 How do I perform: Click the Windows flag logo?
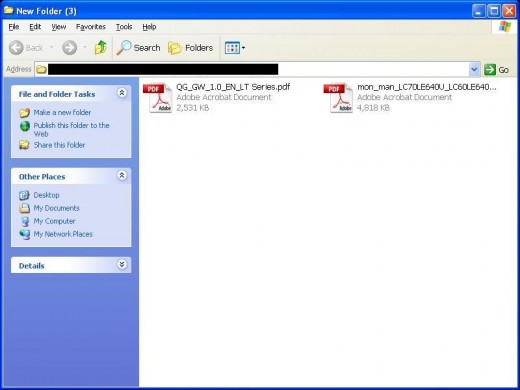(x=505, y=27)
